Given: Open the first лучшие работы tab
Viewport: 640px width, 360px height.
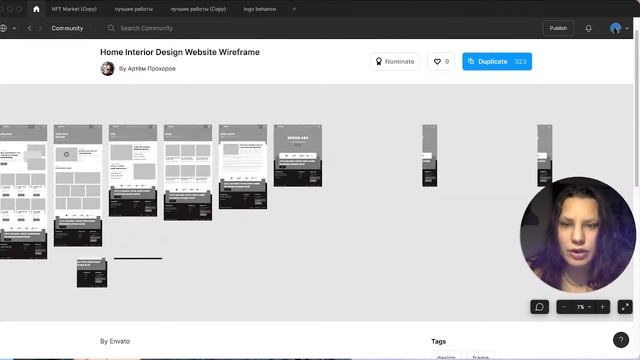Looking at the screenshot, I should [x=133, y=9].
